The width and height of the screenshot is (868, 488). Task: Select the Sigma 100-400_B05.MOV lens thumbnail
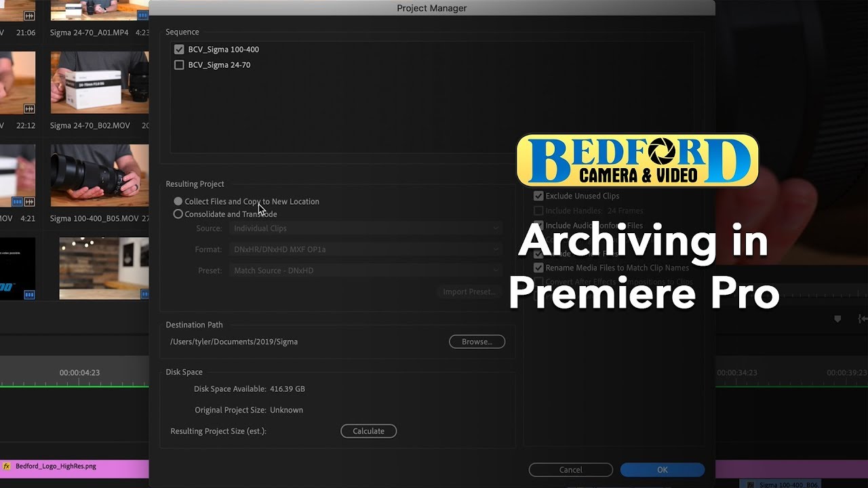[x=100, y=176]
